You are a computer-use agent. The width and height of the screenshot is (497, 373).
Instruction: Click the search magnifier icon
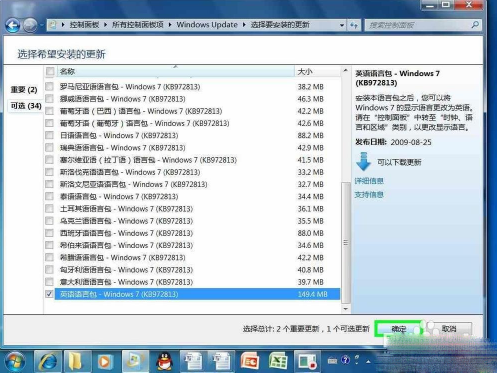475,25
